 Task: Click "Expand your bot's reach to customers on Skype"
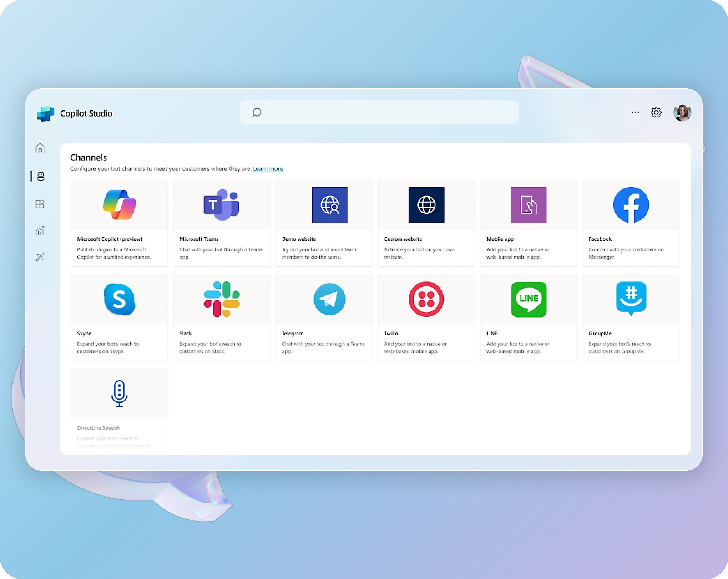[108, 348]
